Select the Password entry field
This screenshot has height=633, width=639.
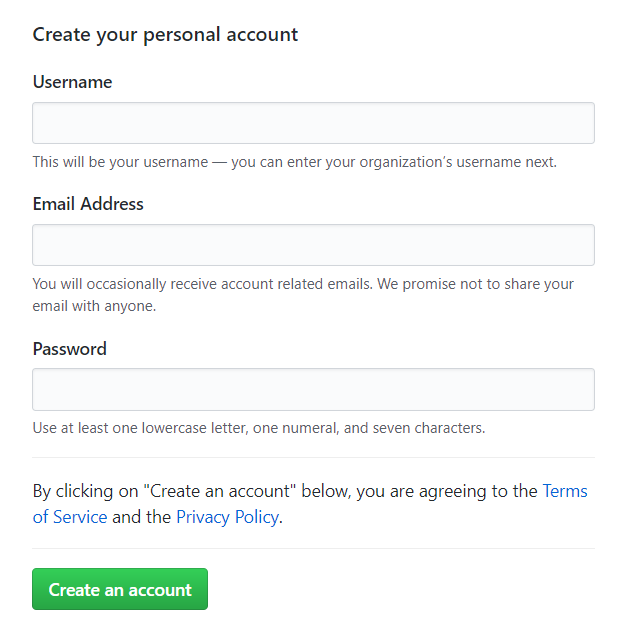(x=313, y=390)
